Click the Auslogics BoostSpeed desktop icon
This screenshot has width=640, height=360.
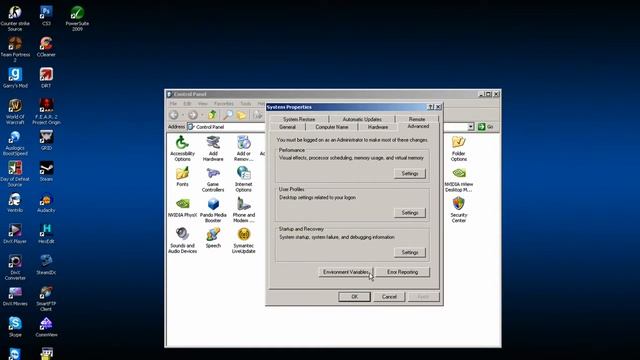[15, 142]
